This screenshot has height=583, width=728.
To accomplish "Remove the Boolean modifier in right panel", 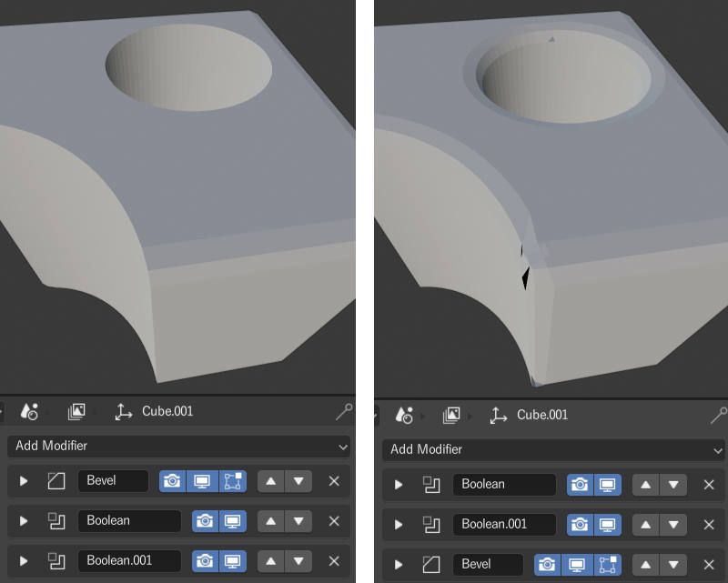I will click(x=709, y=485).
